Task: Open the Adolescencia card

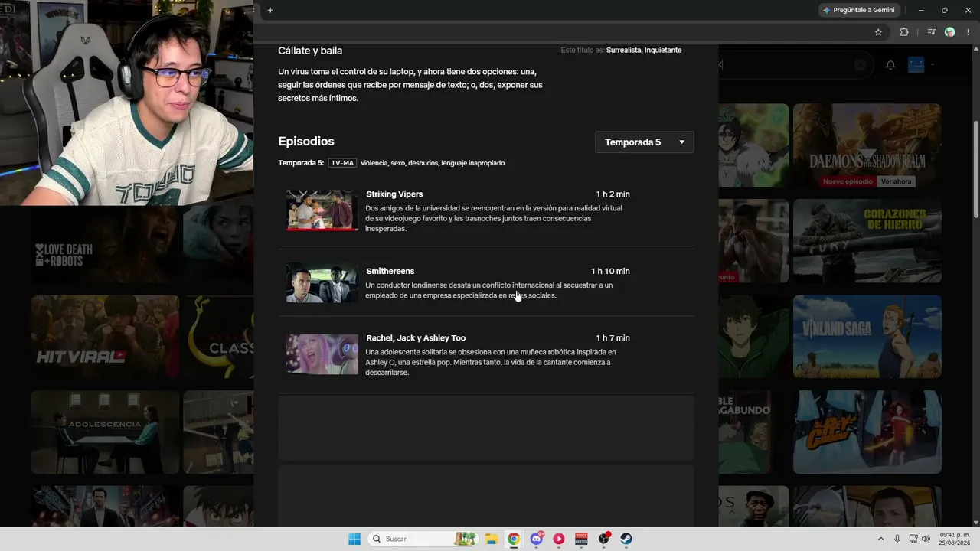Action: tap(105, 432)
